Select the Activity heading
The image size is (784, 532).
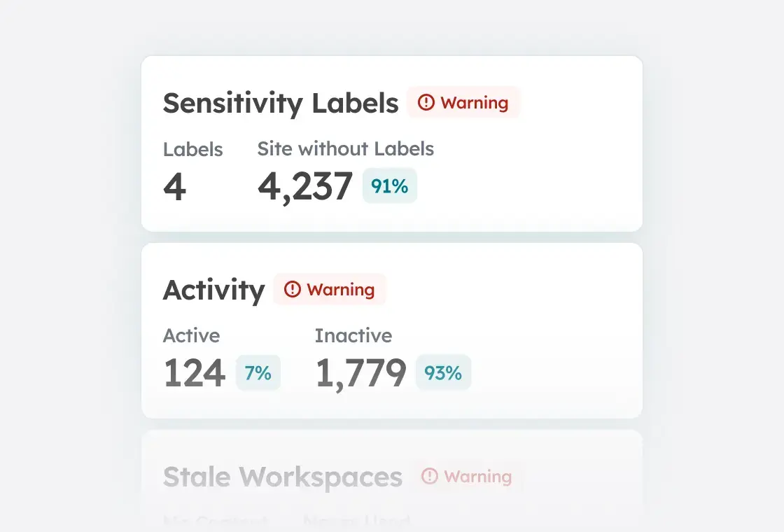(x=213, y=290)
